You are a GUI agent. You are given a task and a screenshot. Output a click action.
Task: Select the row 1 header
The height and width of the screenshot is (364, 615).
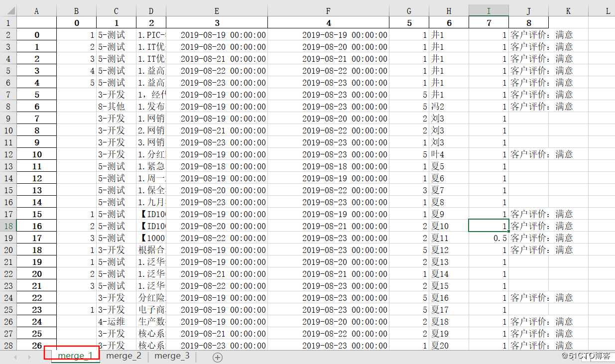pyautogui.click(x=8, y=23)
